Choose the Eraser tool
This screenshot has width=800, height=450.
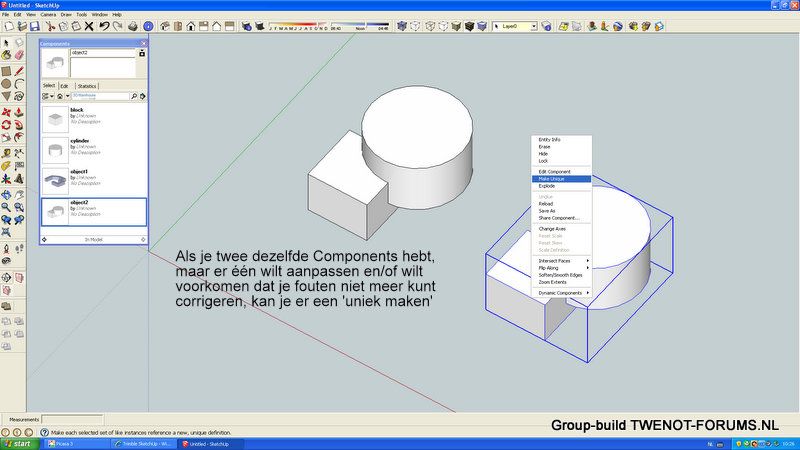click(x=19, y=55)
